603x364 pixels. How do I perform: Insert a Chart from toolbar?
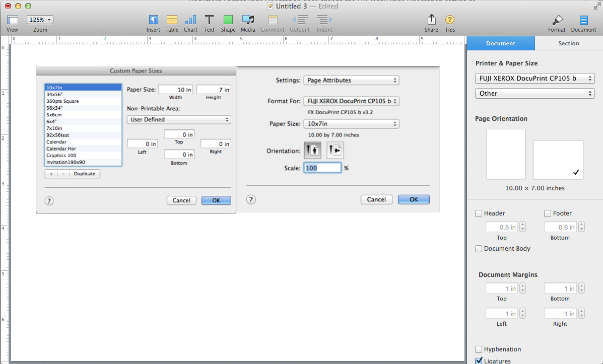point(190,20)
